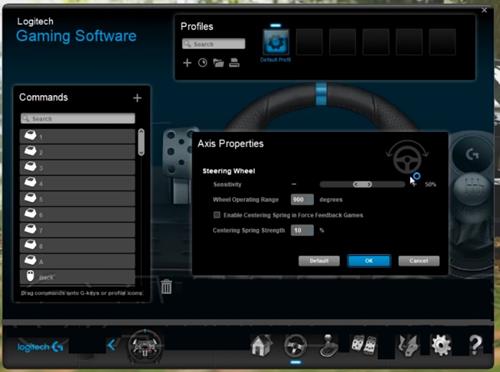The width and height of the screenshot is (500, 372).
Task: Click the mouse icon beside the Back command
Action: (x=30, y=276)
